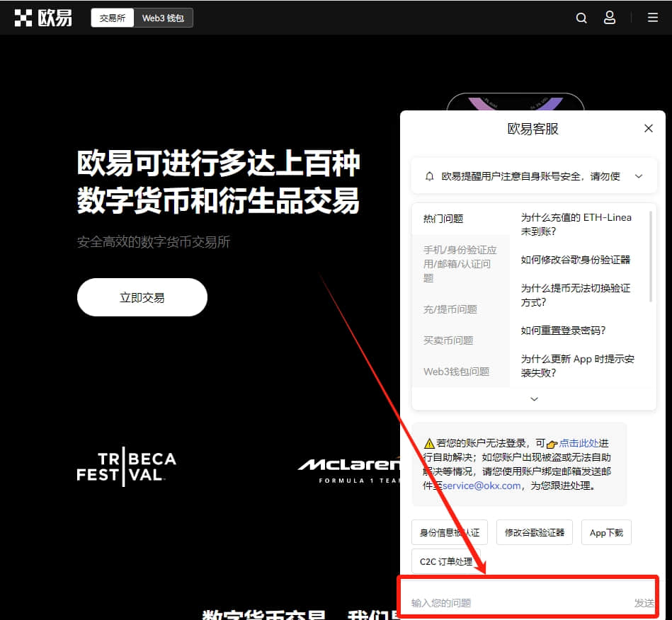Click the questions list scrollbar
Image resolution: width=672 pixels, height=620 pixels.
pos(651,257)
